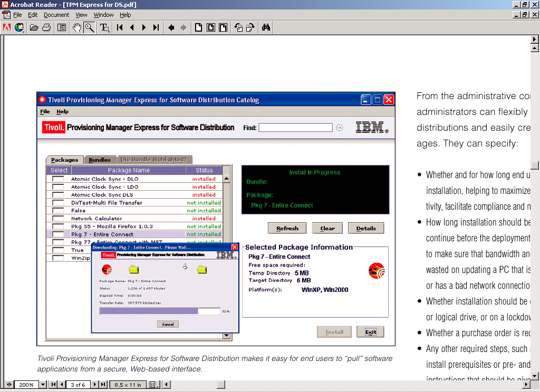Click status bar Previous Page arrow
Viewport: 540px width, 392px height.
tap(62, 385)
